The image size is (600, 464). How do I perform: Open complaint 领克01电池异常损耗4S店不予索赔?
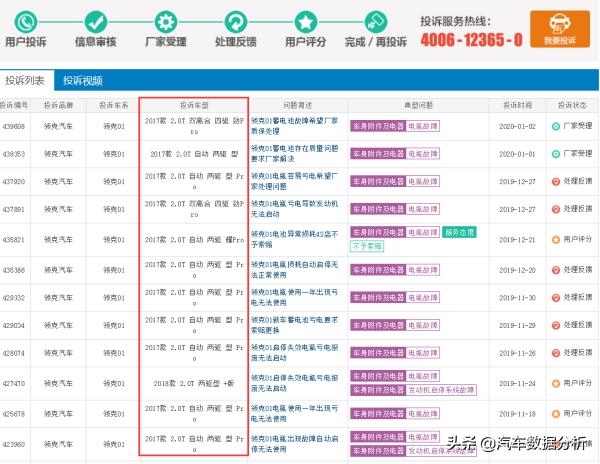(x=294, y=239)
